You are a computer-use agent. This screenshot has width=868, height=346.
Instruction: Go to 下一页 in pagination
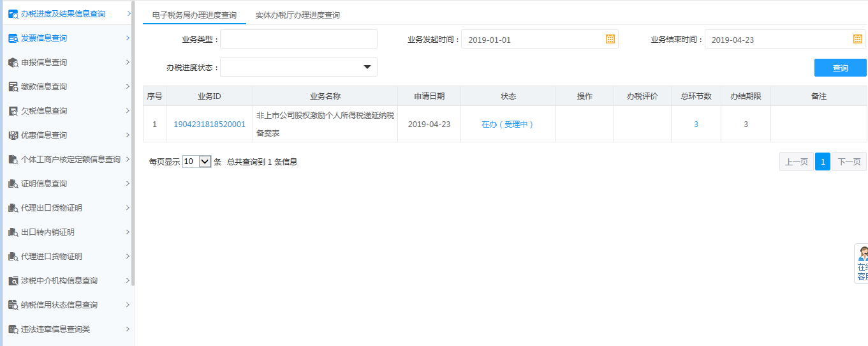(x=849, y=162)
